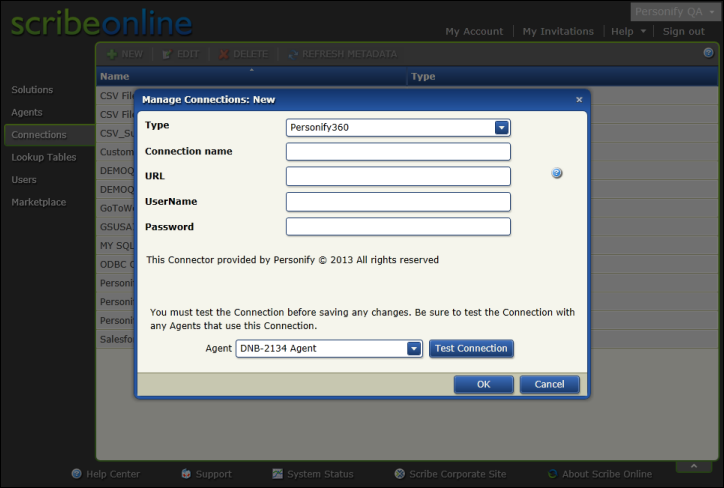Open Scribe Corporate Site footer icon

[400, 474]
